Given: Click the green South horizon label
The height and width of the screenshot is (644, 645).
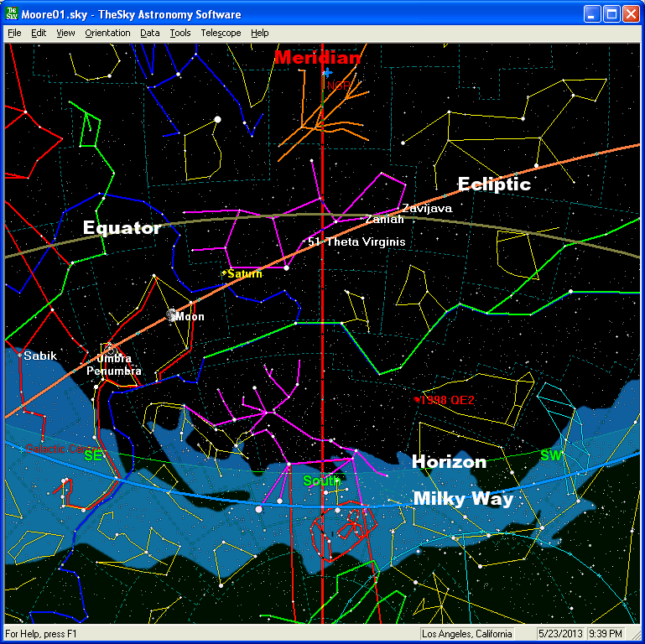Looking at the screenshot, I should pyautogui.click(x=321, y=480).
